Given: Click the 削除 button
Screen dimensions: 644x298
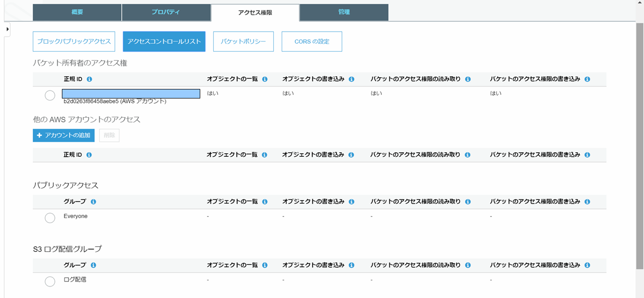Looking at the screenshot, I should click(x=109, y=136).
